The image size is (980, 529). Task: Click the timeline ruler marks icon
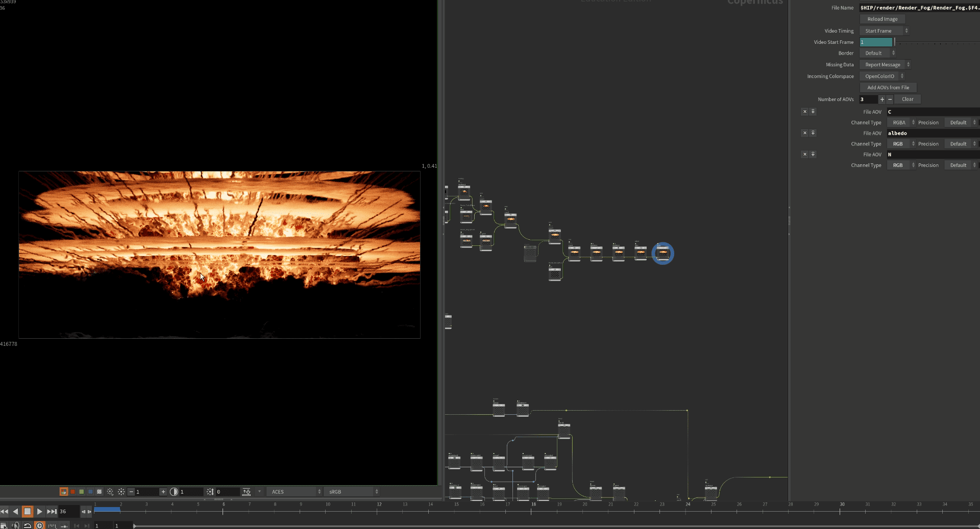[52, 525]
